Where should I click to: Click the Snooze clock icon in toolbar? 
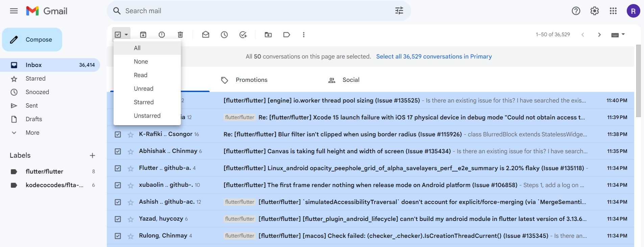224,35
